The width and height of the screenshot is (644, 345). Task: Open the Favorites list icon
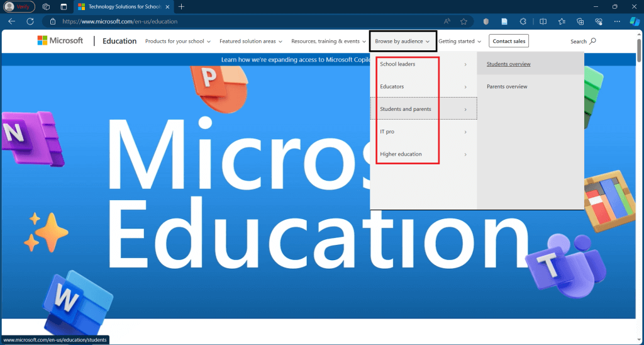(x=562, y=21)
